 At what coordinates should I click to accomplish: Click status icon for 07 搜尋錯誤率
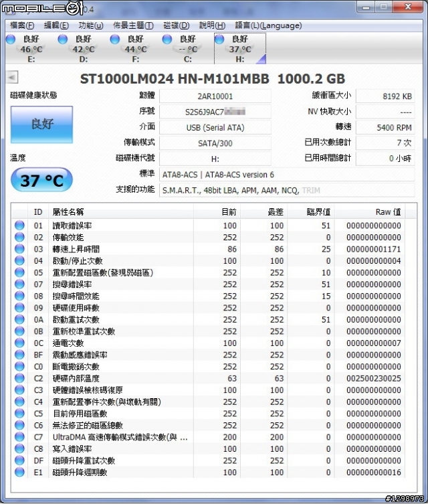coord(19,284)
